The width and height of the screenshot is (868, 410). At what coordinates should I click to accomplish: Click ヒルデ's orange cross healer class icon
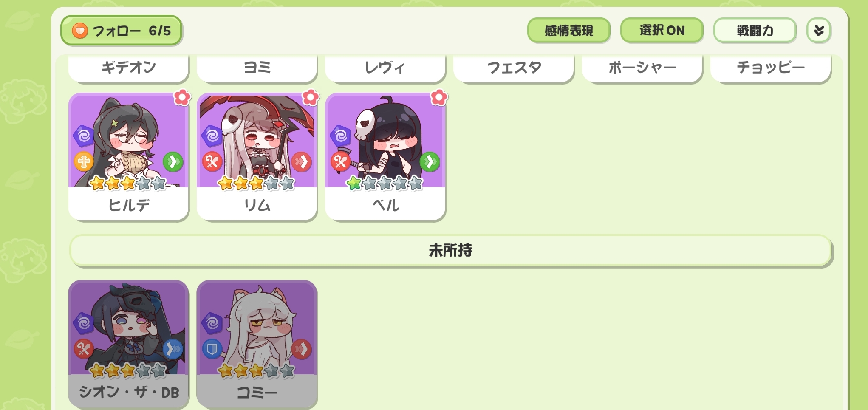[x=84, y=162]
